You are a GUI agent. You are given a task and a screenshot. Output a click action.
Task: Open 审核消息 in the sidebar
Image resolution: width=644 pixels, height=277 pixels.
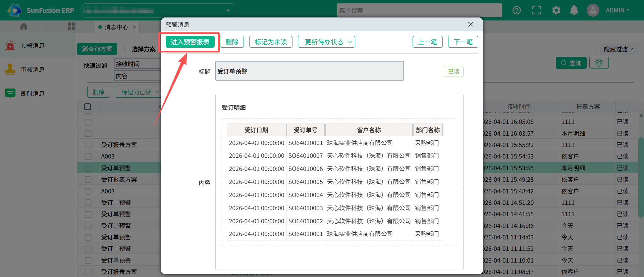point(33,70)
